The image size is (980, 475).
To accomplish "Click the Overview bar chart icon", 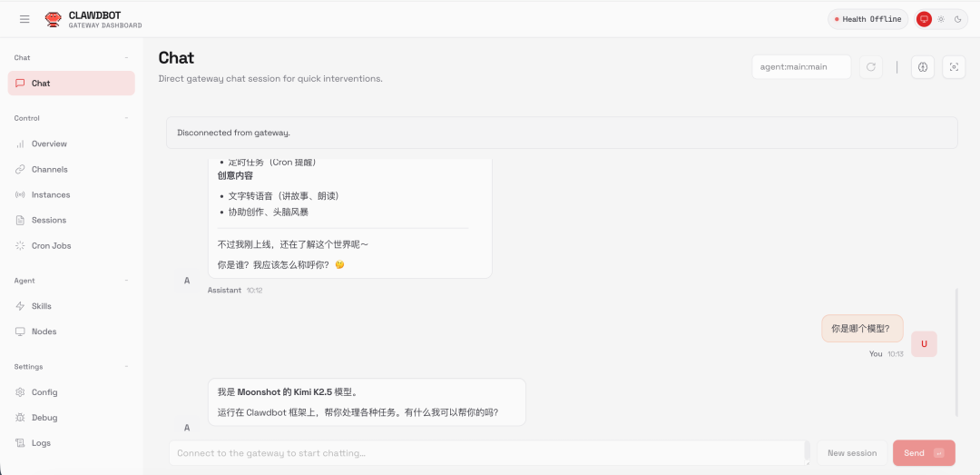I will click(20, 143).
